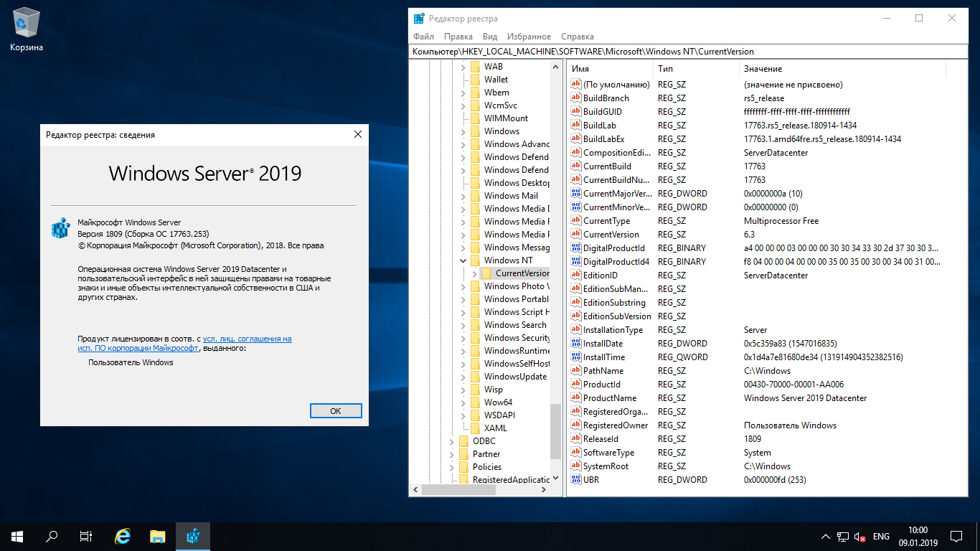Open Task View on the taskbar
Screen dimensions: 980x551
[x=86, y=536]
